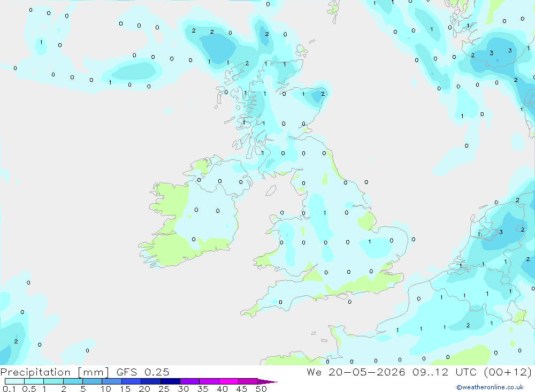This screenshot has width=535, height=392.
Task: Select the legend swatch between 2 and 5
Action: [73, 381]
